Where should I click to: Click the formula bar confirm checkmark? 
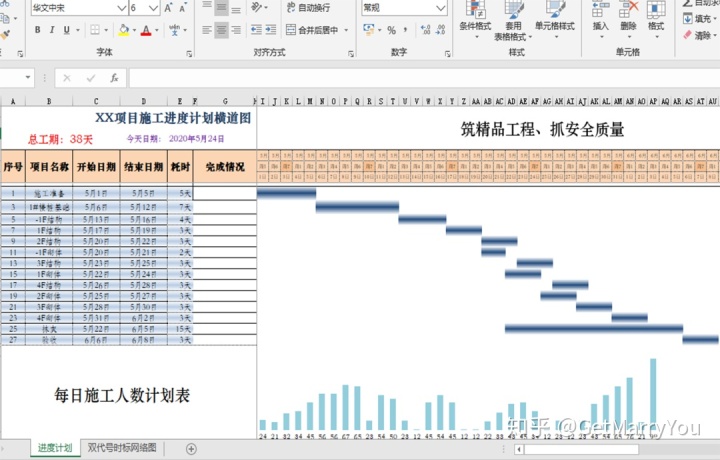(90, 78)
